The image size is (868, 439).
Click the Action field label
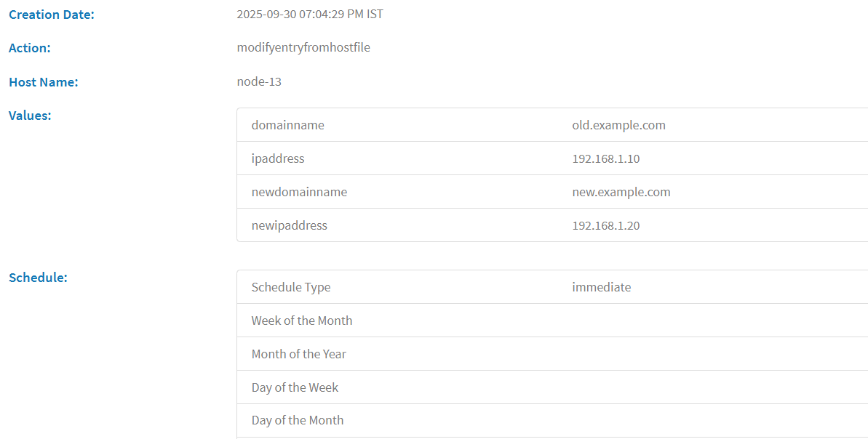click(x=30, y=48)
